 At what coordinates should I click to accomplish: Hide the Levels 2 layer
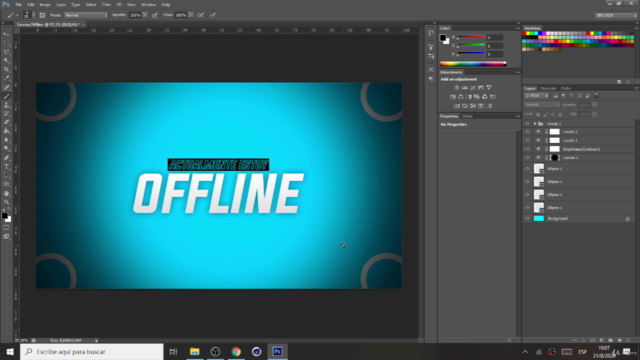click(527, 132)
